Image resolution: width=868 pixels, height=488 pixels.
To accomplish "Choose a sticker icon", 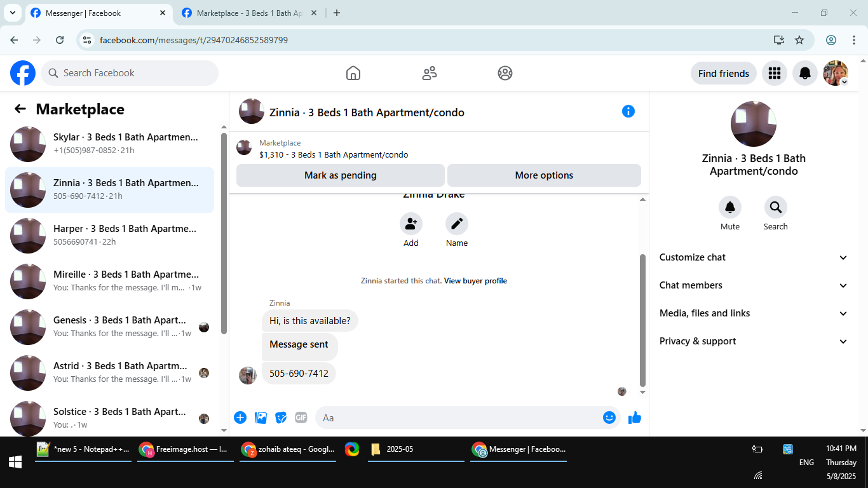I will pos(281,417).
